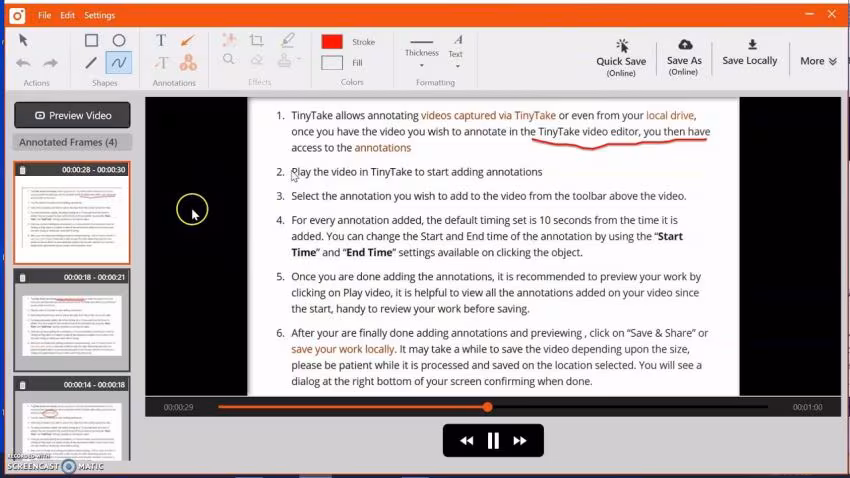850x478 pixels.
Task: Click the 00:00:29 current time text
Action: coord(178,407)
